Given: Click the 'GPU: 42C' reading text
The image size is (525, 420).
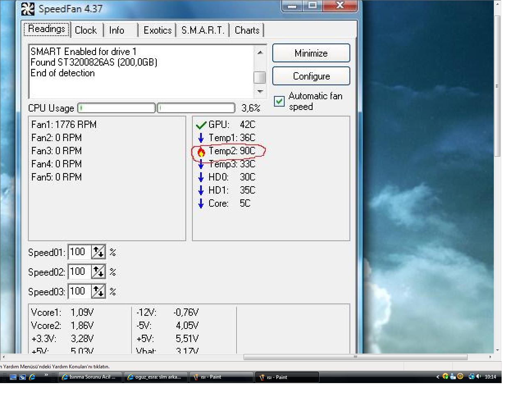Looking at the screenshot, I should (x=232, y=125).
